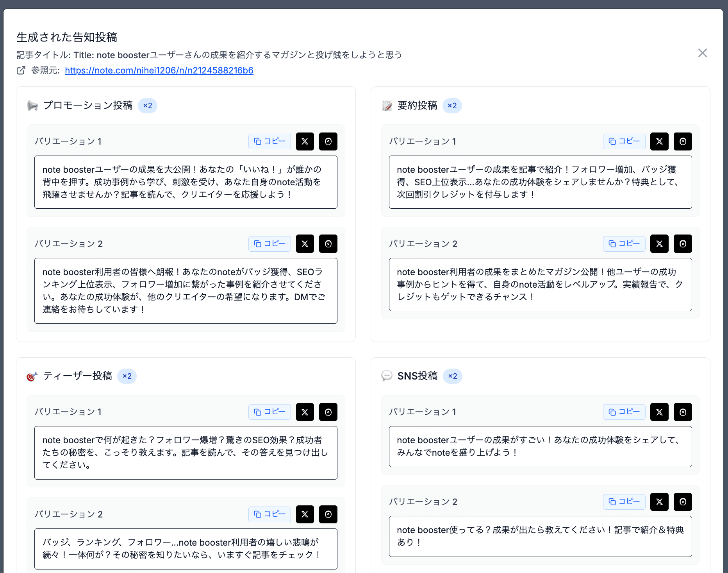Click circular share icon for プロモーション投稿 バリエーション 1
Screen dimensions: 728x573
328,141
